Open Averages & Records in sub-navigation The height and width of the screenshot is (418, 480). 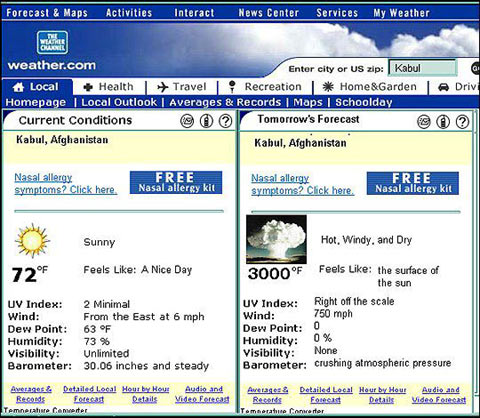[225, 102]
